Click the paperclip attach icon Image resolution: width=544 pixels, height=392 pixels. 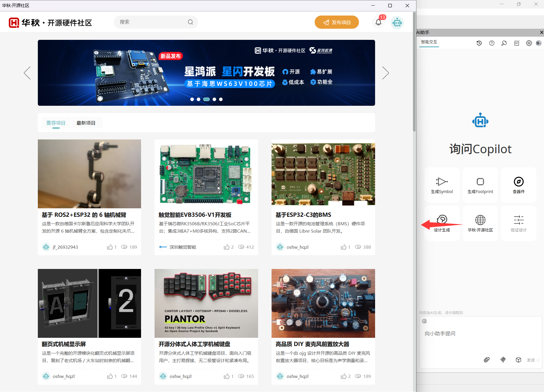[487, 360]
